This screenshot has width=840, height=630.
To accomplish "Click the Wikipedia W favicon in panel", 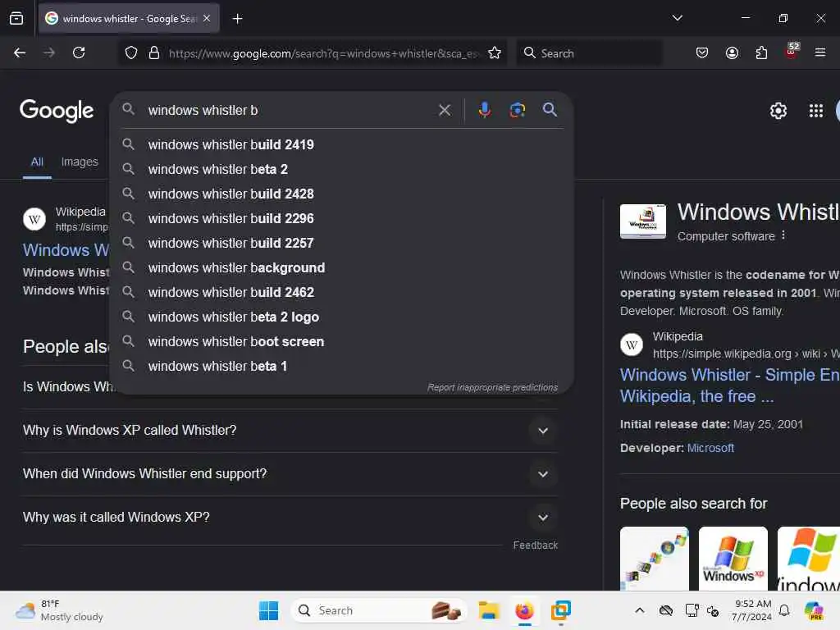I will 632,345.
